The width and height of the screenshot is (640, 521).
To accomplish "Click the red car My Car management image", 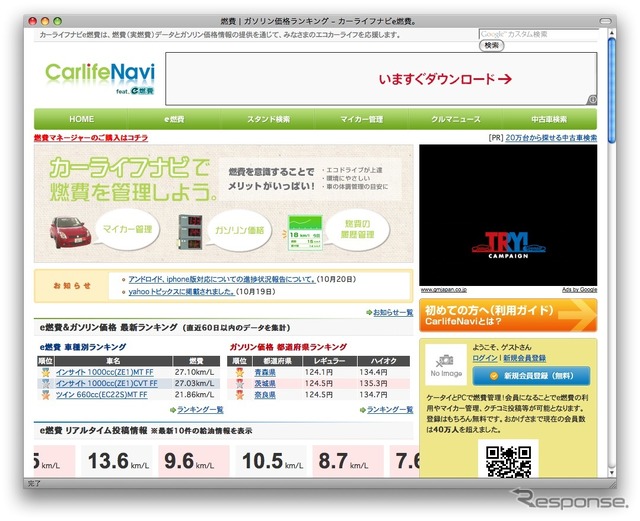I will [x=70, y=232].
